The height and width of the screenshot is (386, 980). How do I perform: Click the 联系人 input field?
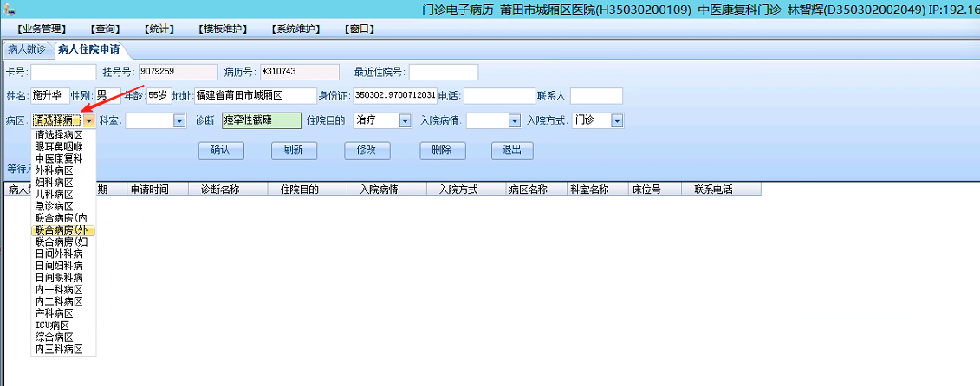coord(597,96)
